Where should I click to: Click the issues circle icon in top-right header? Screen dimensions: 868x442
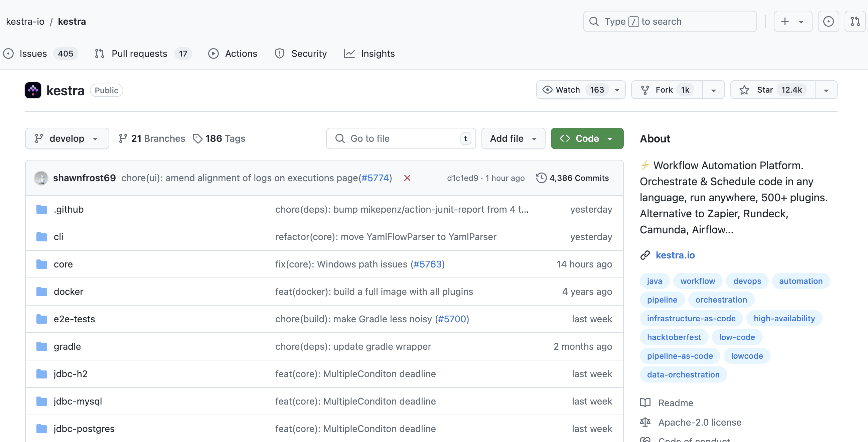click(x=828, y=22)
